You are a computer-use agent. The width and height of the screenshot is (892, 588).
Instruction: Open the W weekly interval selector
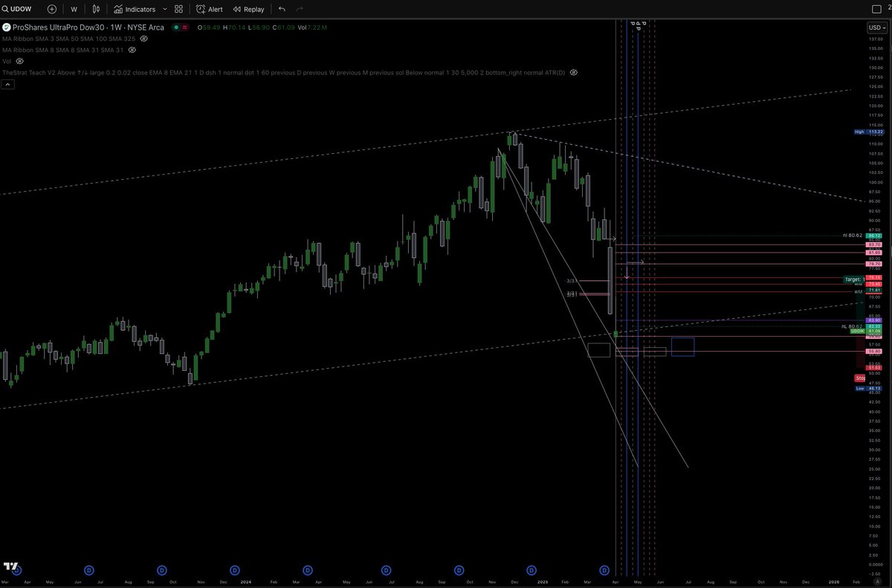tap(74, 9)
